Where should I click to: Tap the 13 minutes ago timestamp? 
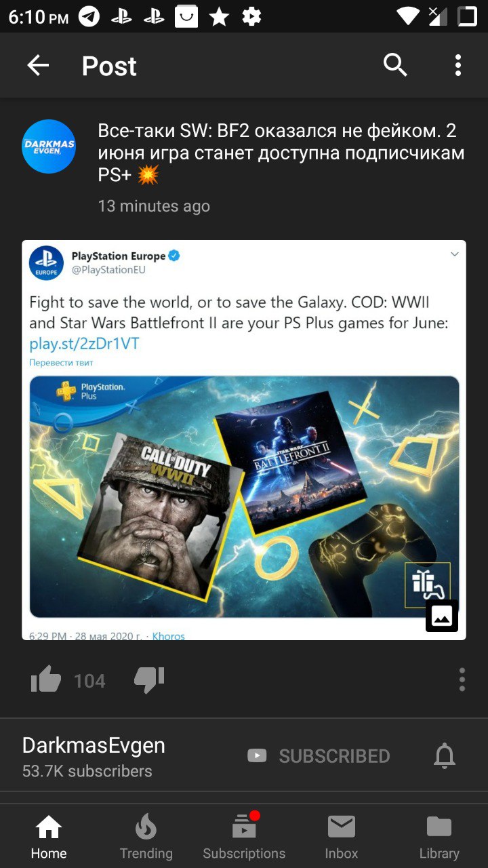154,206
